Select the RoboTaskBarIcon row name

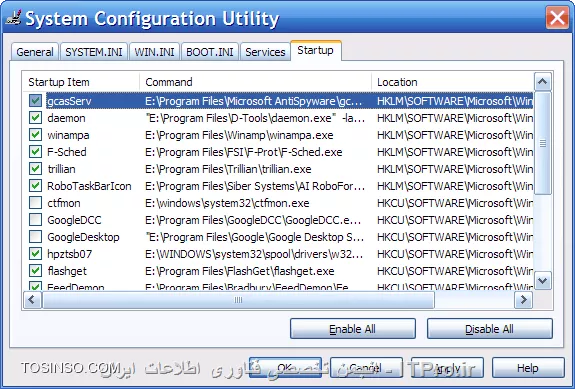click(x=89, y=186)
